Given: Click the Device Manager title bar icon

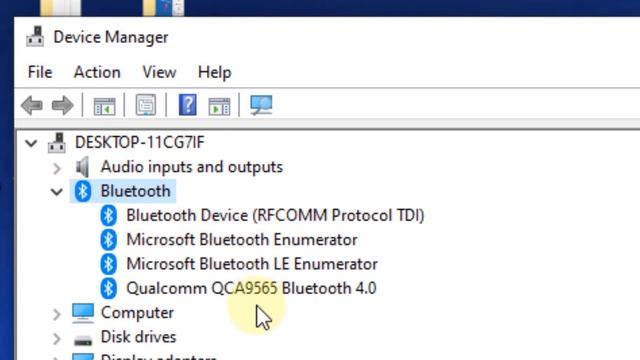Looking at the screenshot, I should tap(35, 37).
